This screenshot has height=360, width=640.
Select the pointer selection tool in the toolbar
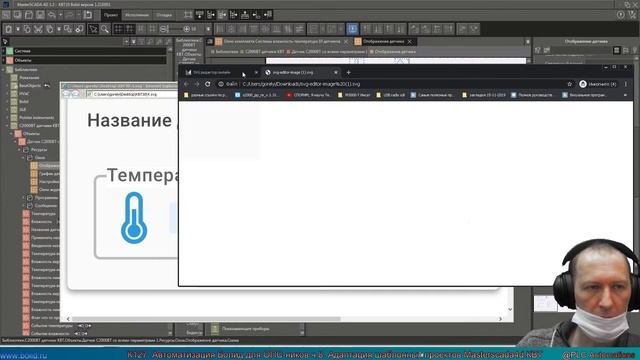coord(93,29)
